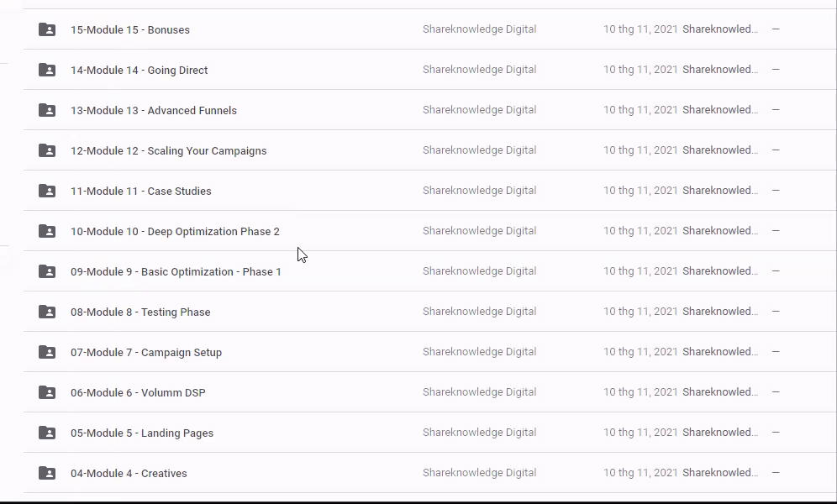Open the 07-Module 7 - Campaign Setup folder
Screen dimensions: 837x504
click(146, 352)
